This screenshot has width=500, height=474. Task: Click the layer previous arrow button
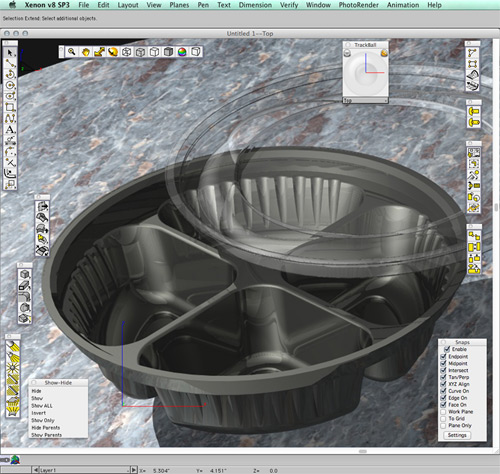pos(36,470)
